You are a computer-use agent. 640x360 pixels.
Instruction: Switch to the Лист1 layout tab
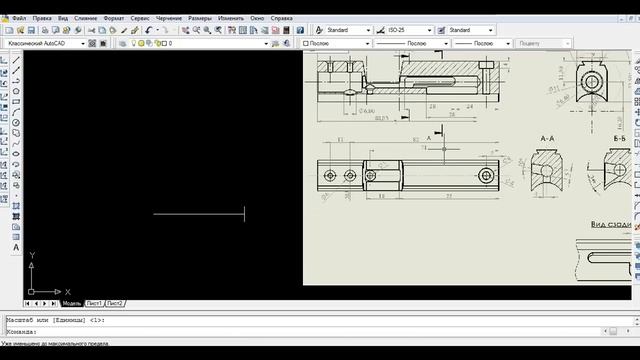pos(94,304)
